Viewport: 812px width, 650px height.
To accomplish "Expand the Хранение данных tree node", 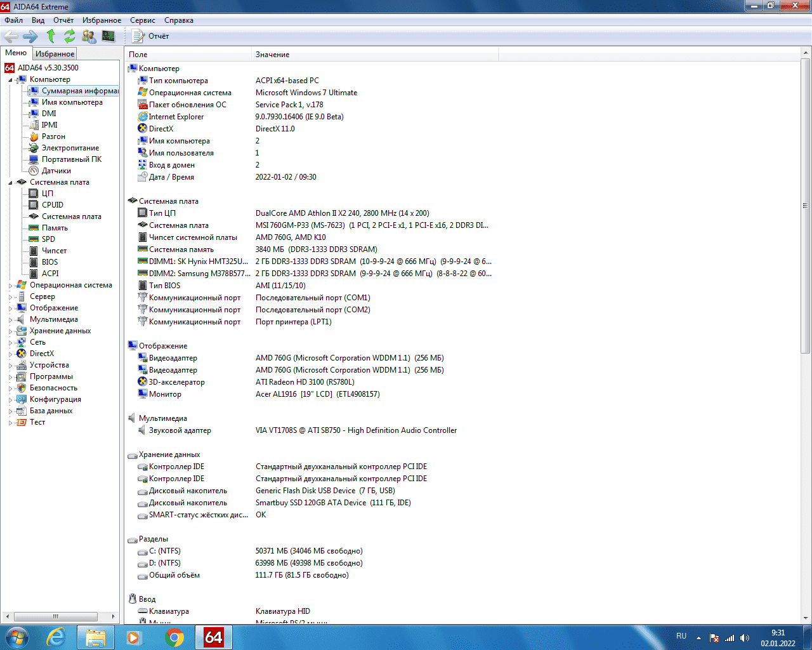I will coord(10,331).
